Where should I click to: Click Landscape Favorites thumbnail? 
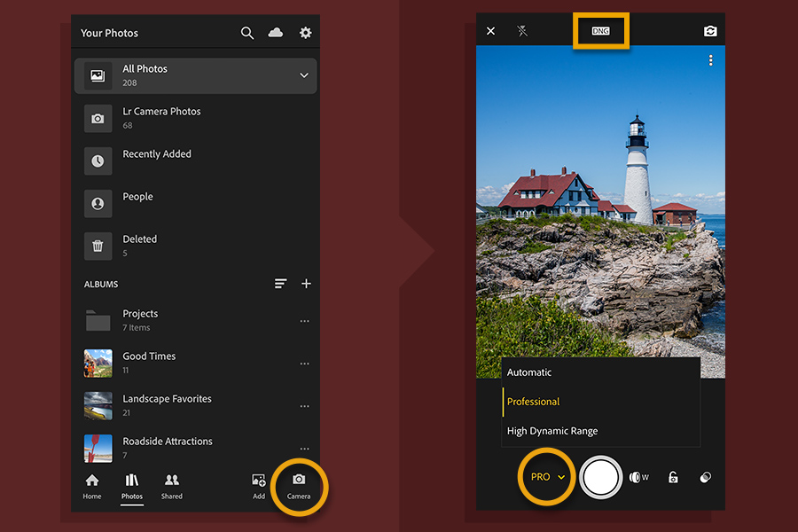click(x=98, y=406)
